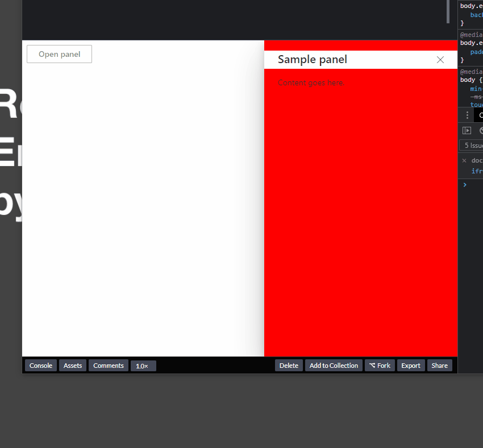Click the 5 Issues badge
The height and width of the screenshot is (448, 483).
coord(472,146)
